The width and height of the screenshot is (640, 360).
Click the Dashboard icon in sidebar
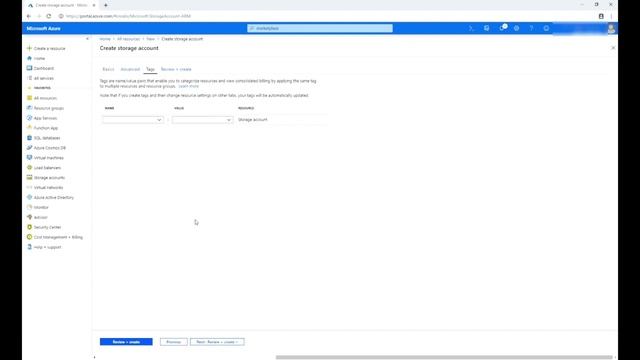(x=29, y=68)
